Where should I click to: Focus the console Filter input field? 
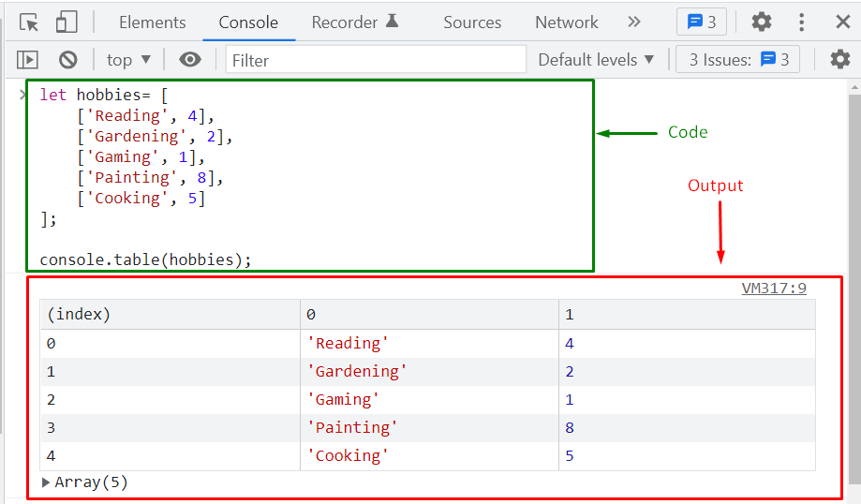[376, 60]
